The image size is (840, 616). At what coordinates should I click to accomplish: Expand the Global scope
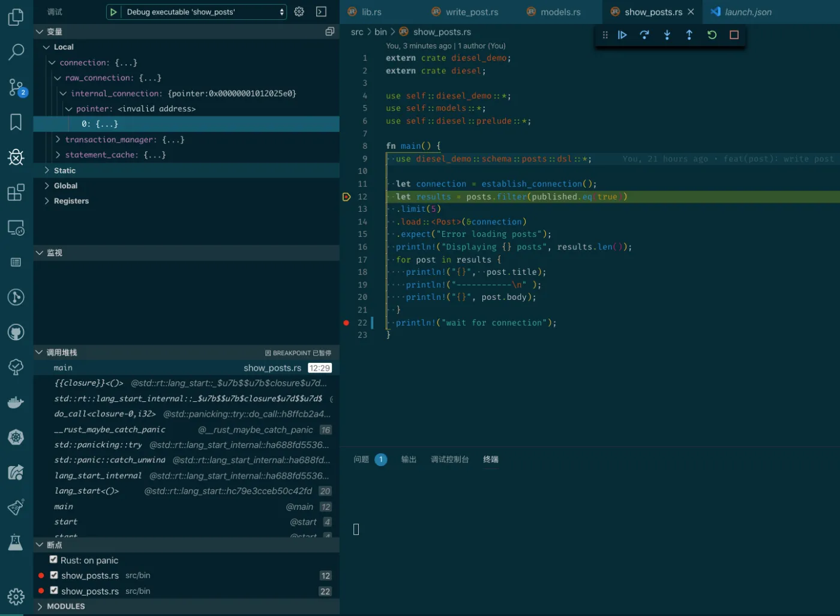(46, 186)
